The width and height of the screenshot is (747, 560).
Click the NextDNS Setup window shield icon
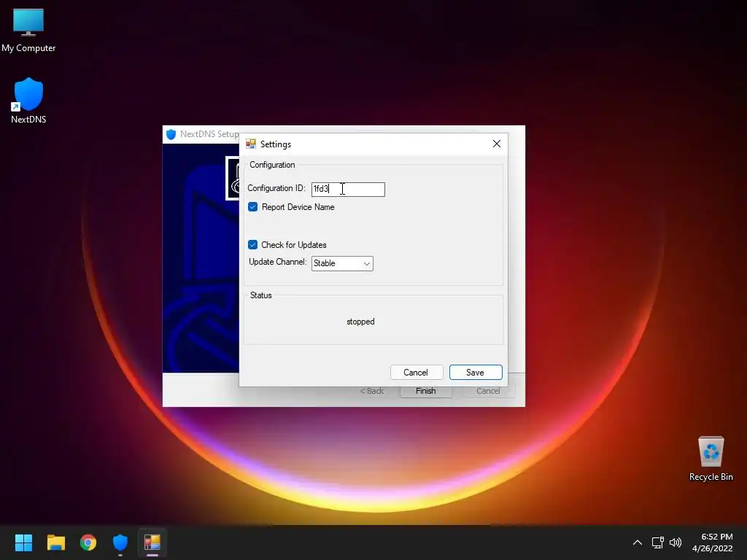click(x=171, y=134)
